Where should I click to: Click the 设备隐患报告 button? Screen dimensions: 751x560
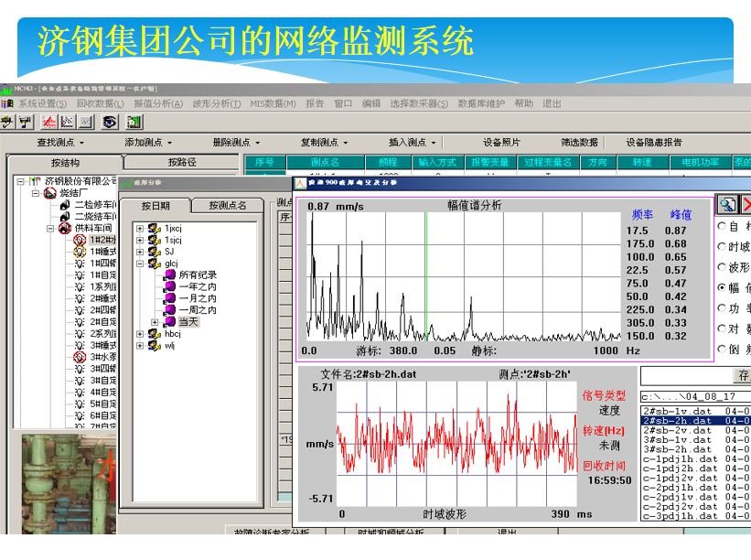pos(653,143)
